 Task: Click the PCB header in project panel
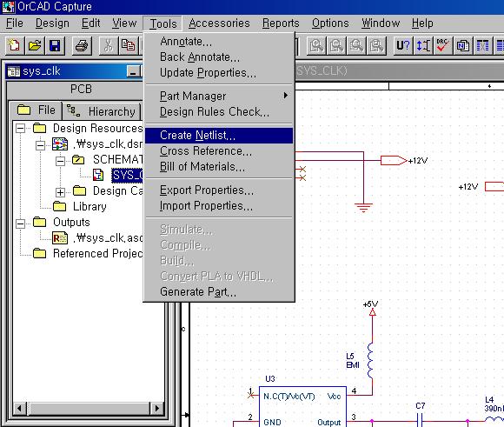(81, 89)
